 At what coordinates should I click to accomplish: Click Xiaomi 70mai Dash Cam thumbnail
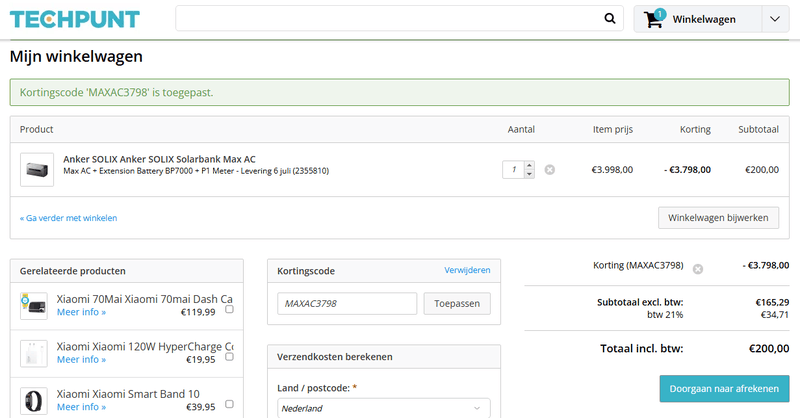(x=34, y=306)
